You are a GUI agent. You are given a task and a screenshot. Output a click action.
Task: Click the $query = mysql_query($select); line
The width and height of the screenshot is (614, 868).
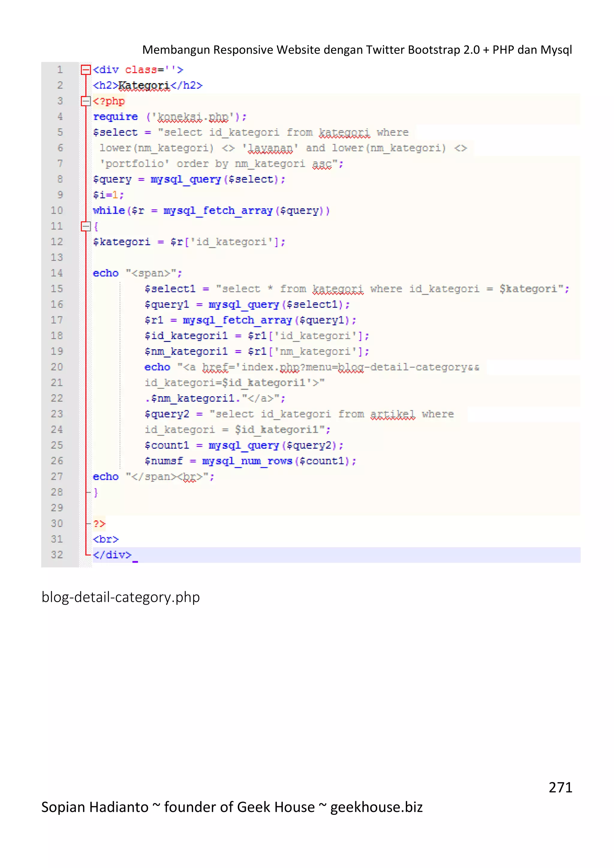pyautogui.click(x=189, y=179)
